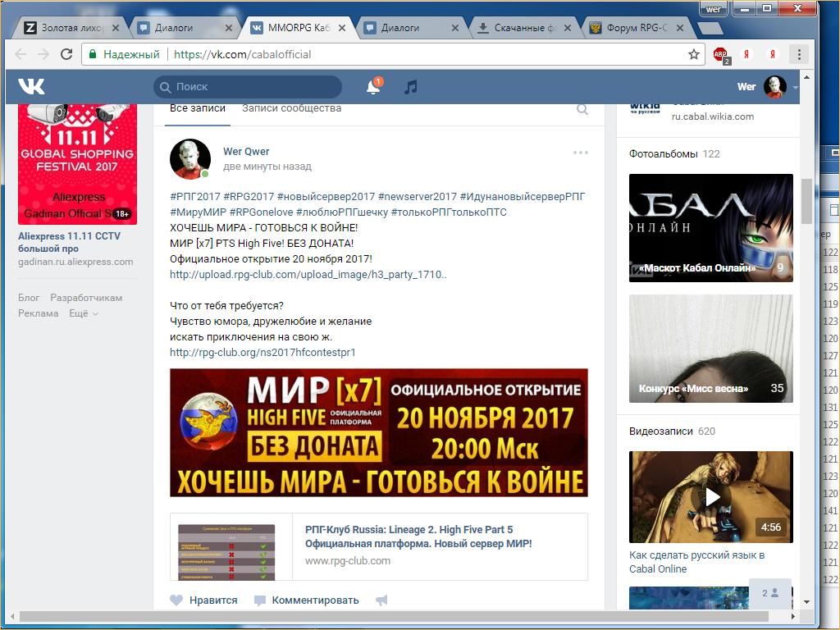The image size is (840, 630).
Task: Open Chrome three-dot menu
Action: tap(799, 54)
